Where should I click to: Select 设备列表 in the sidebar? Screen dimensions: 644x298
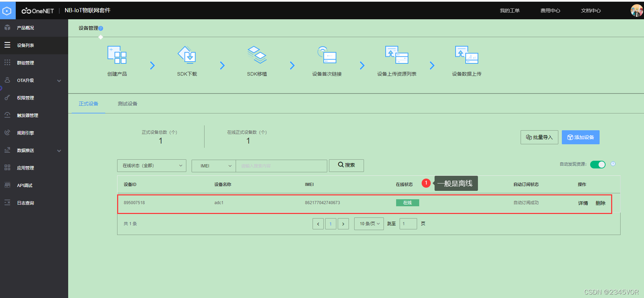[34, 45]
